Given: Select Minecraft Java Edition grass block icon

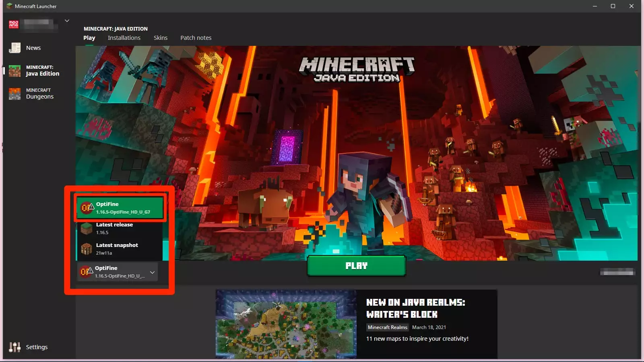Looking at the screenshot, I should point(15,71).
